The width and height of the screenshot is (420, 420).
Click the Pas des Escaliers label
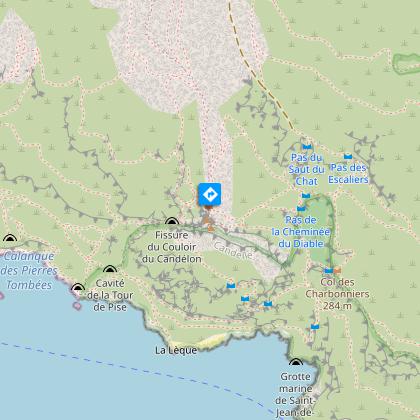pos(348,174)
